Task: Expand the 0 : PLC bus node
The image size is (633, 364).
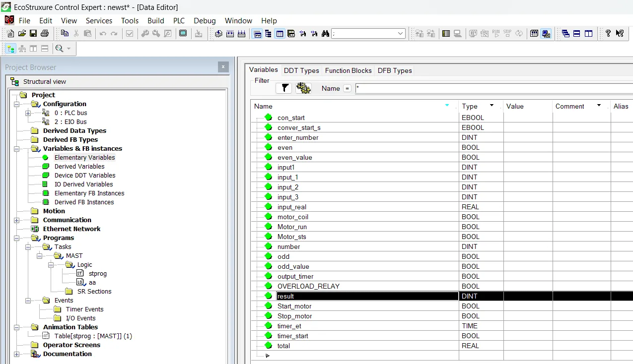Action: point(28,113)
